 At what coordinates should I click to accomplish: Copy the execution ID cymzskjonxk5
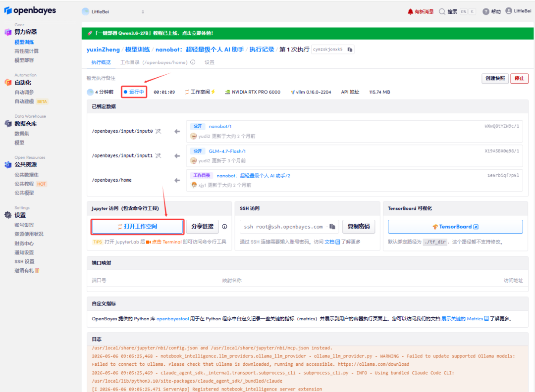(x=350, y=49)
